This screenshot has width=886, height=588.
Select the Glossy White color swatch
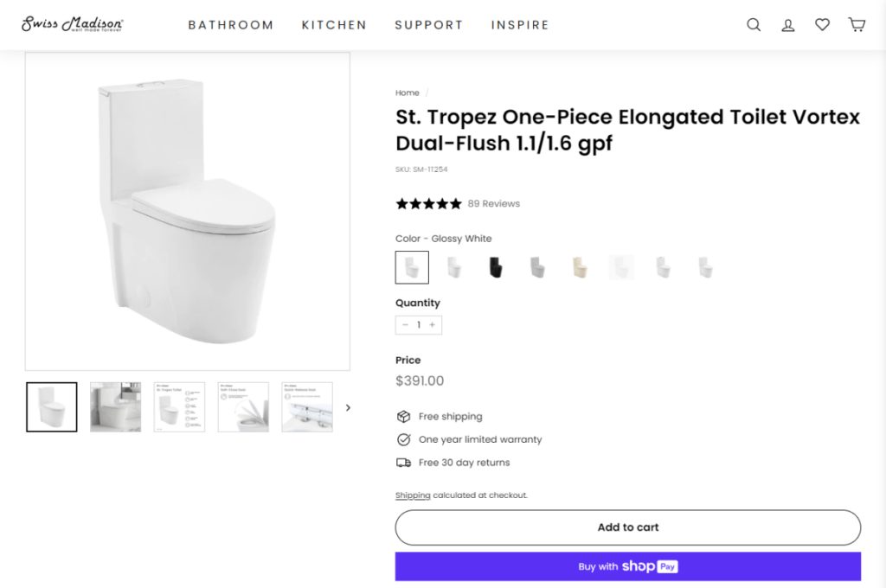pyautogui.click(x=412, y=267)
